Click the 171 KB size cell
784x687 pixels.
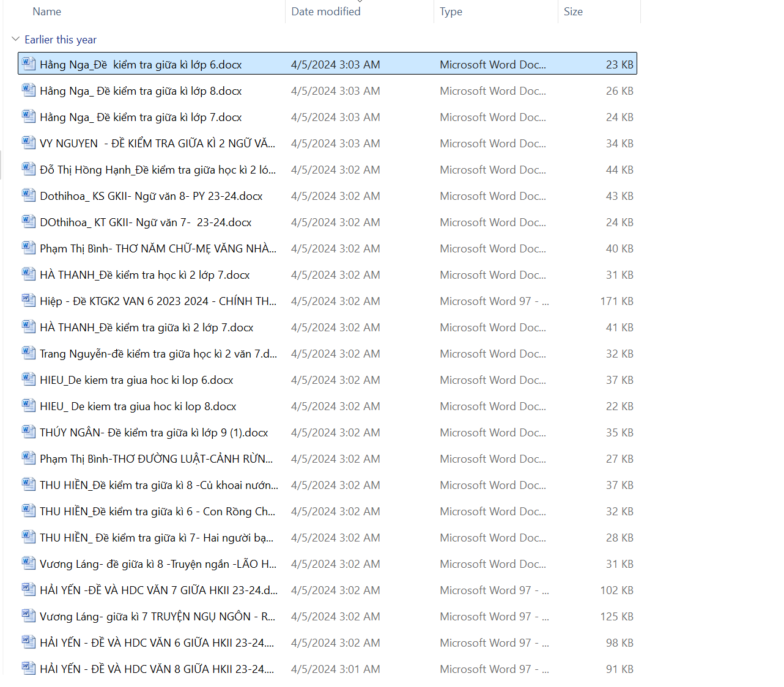point(616,301)
